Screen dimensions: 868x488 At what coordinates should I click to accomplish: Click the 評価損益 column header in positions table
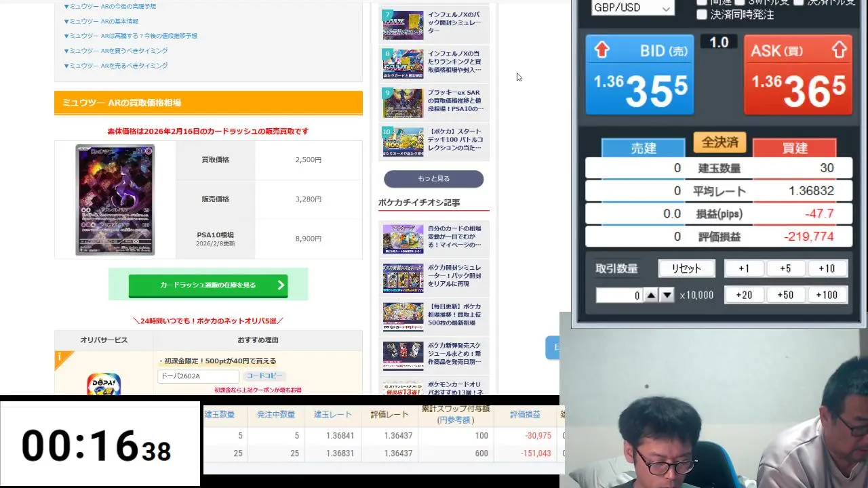[525, 414]
